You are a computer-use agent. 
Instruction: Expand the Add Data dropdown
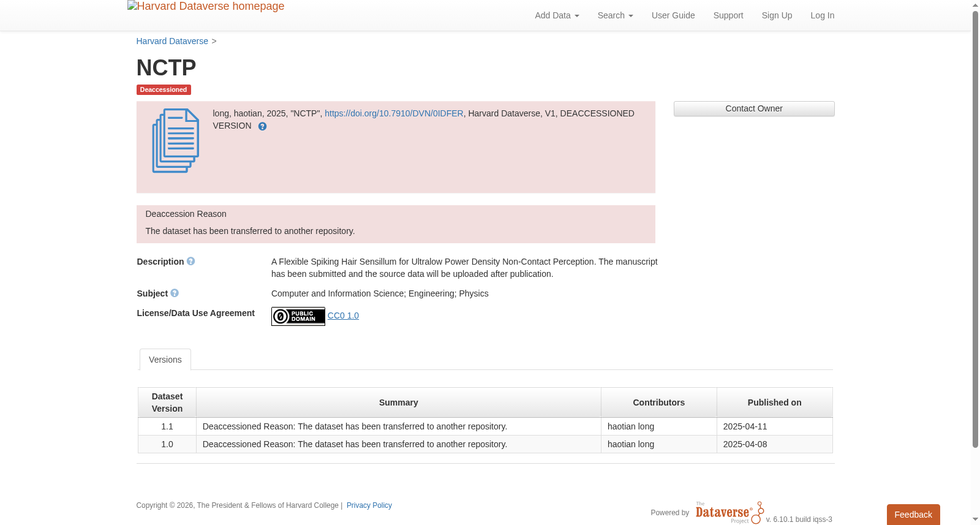tap(557, 15)
